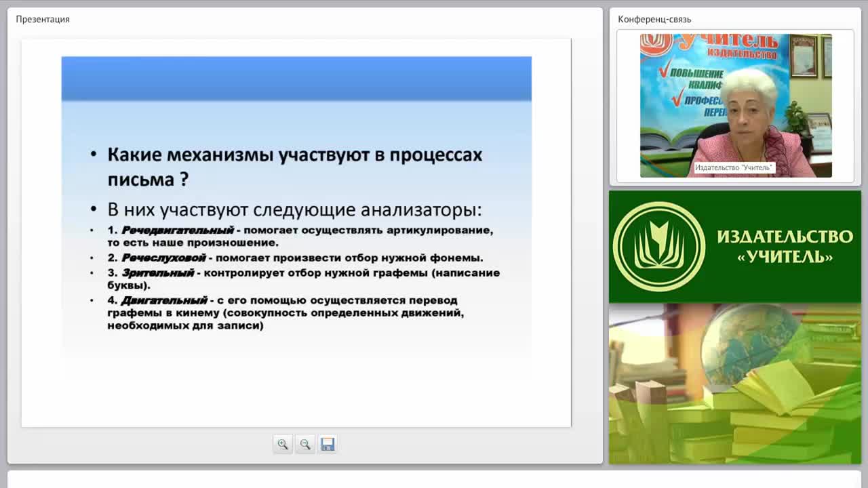
Task: Select the bold word "Речедвигательный"
Action: click(x=178, y=230)
